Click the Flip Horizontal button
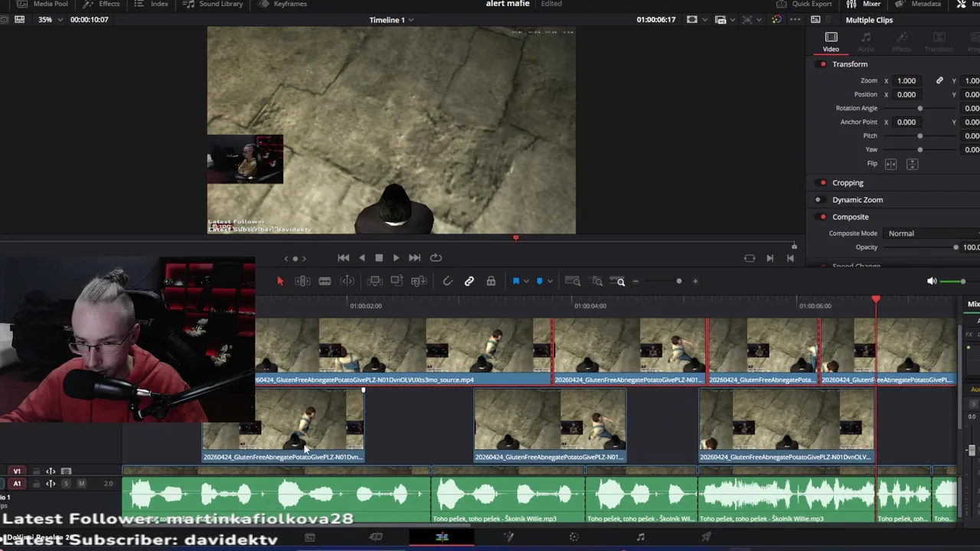The height and width of the screenshot is (551, 980). (x=890, y=164)
